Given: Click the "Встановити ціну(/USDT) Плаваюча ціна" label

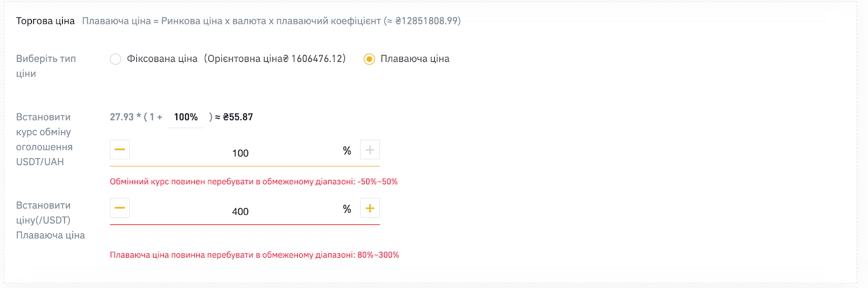Looking at the screenshot, I should [50, 221].
